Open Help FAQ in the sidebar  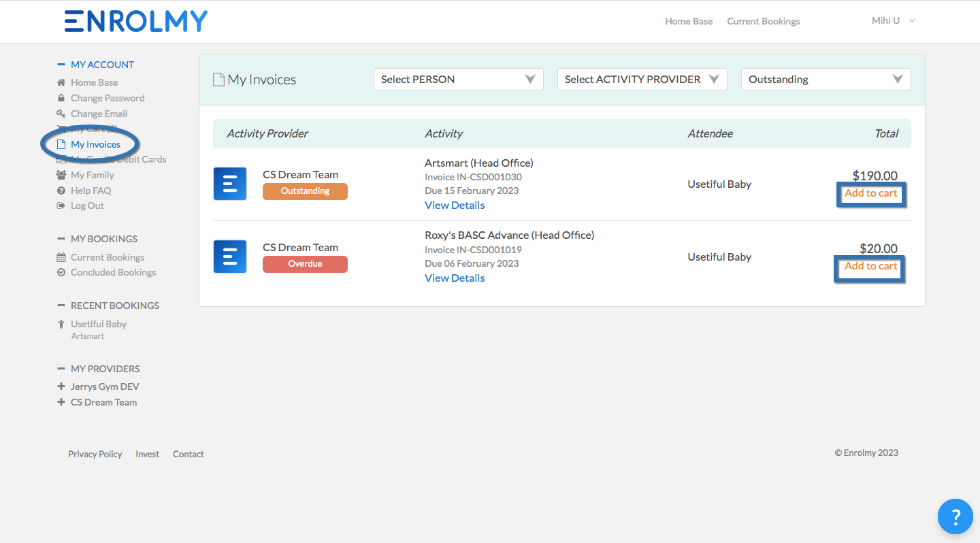coord(91,191)
